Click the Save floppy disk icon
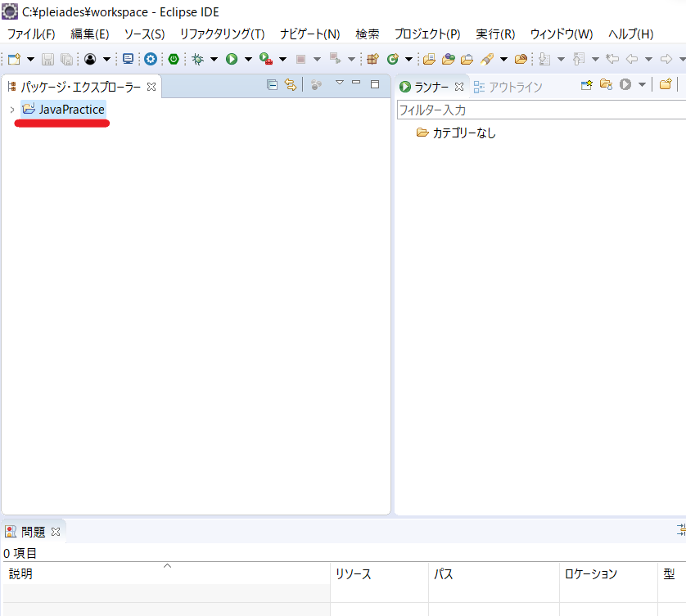This screenshot has height=616, width=686. tap(47, 59)
